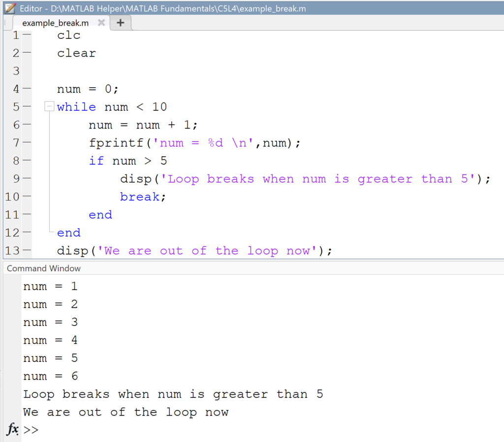
Task: Close the example_break.m tab
Action: [x=102, y=22]
